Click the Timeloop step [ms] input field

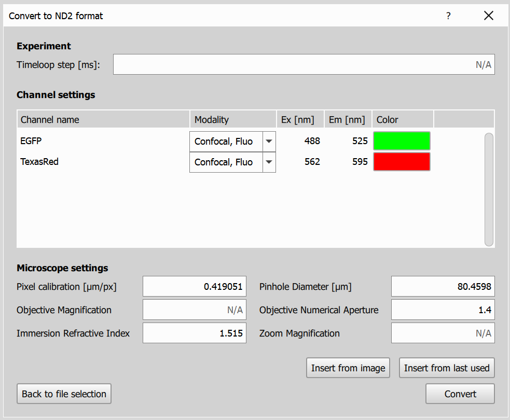(304, 64)
